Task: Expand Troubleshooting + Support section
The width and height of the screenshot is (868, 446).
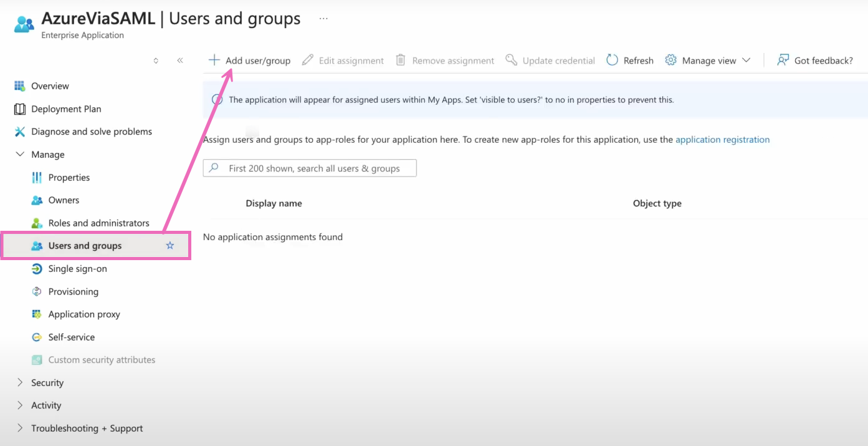Action: click(19, 428)
